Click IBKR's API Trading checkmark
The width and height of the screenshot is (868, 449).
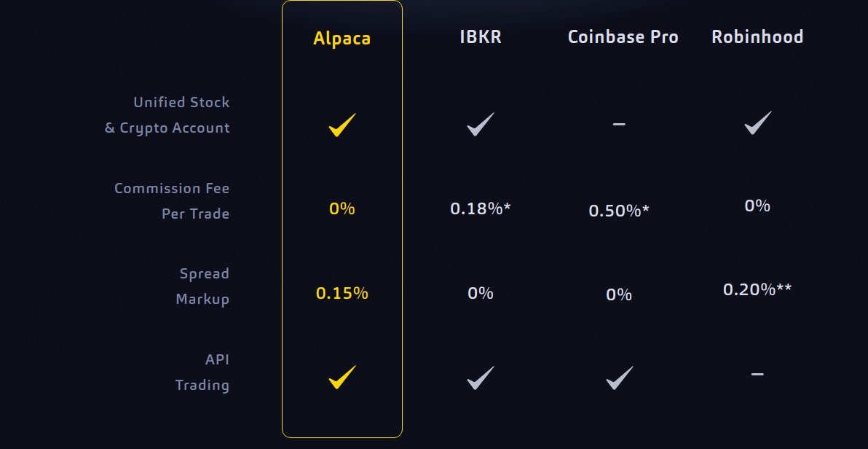(x=481, y=378)
